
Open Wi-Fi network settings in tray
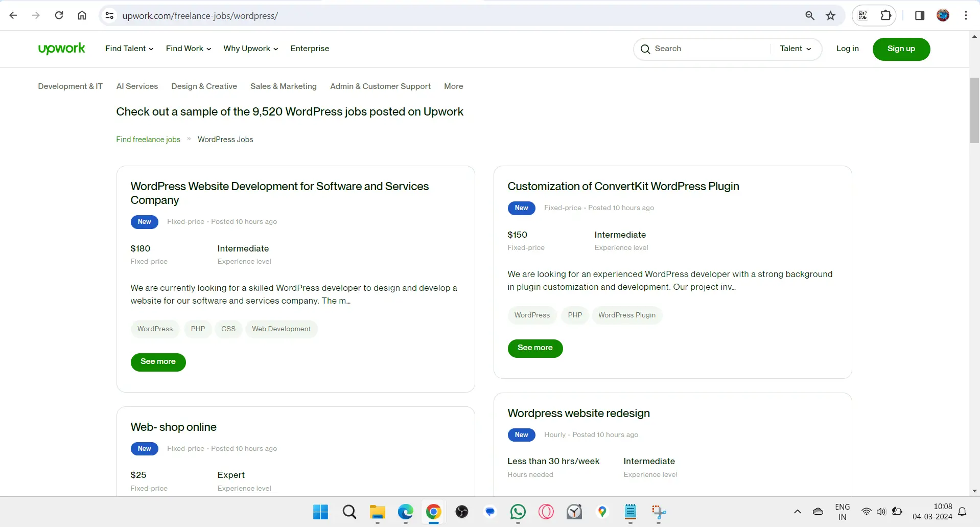(x=867, y=512)
